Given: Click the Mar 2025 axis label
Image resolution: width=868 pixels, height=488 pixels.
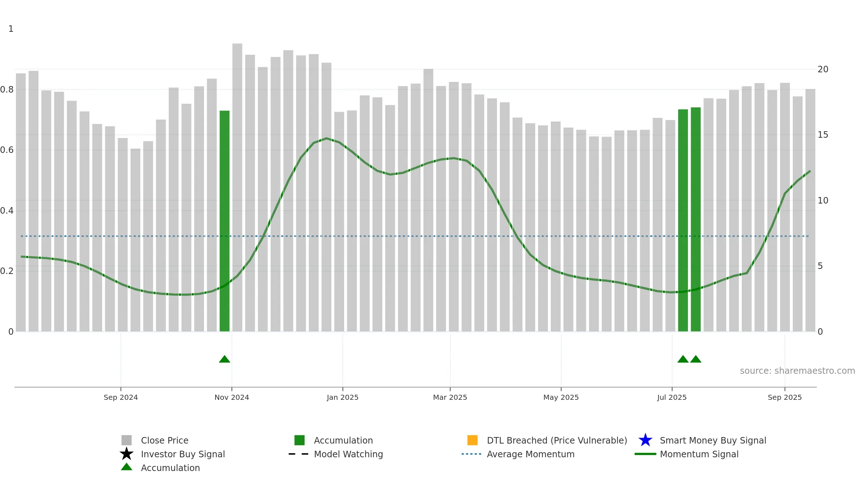Looking at the screenshot, I should coord(450,397).
